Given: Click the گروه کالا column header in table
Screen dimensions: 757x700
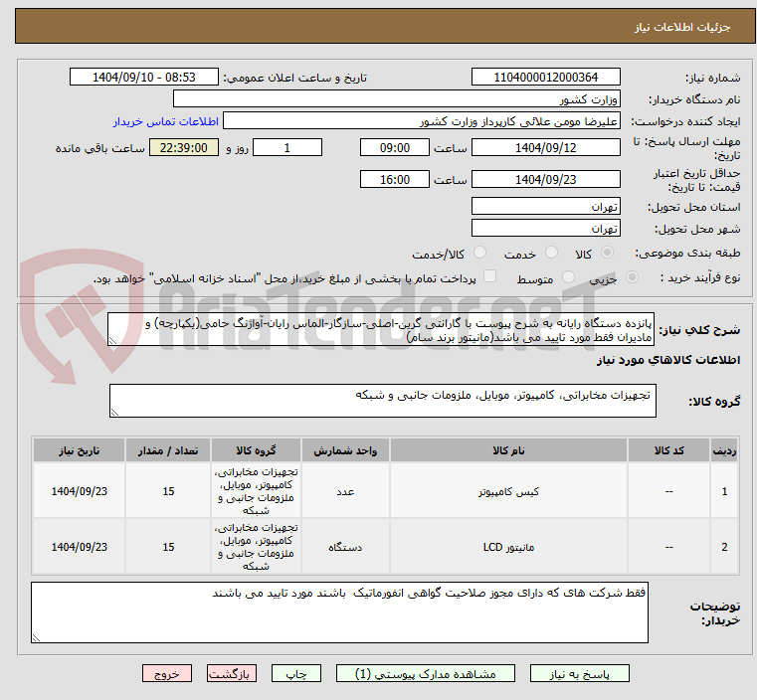Looking at the screenshot, I should [256, 450].
